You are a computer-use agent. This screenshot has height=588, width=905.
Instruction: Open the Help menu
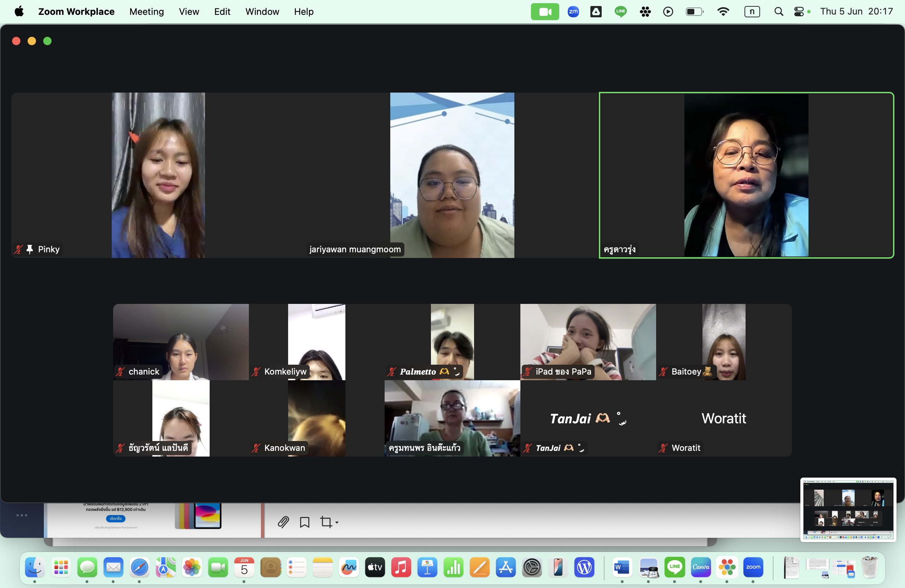[303, 11]
